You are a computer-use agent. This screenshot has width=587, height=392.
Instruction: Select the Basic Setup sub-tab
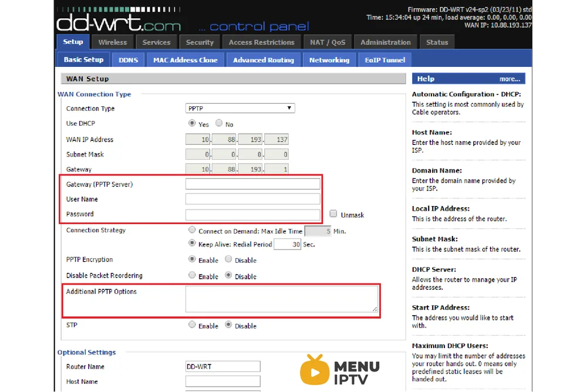pos(83,59)
